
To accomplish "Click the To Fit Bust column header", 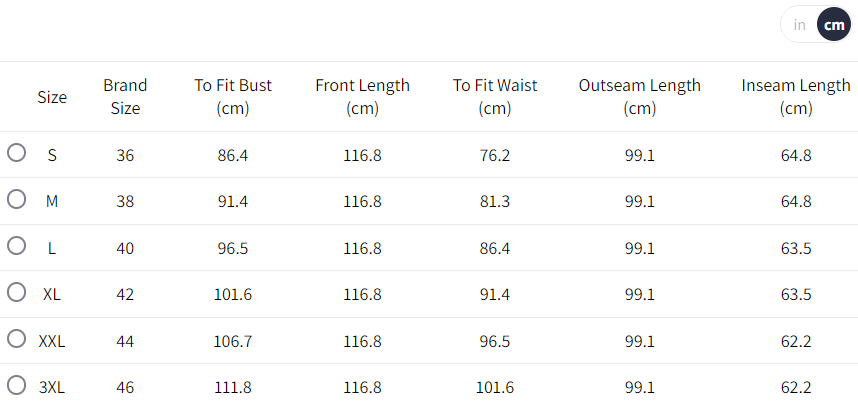I will click(233, 97).
